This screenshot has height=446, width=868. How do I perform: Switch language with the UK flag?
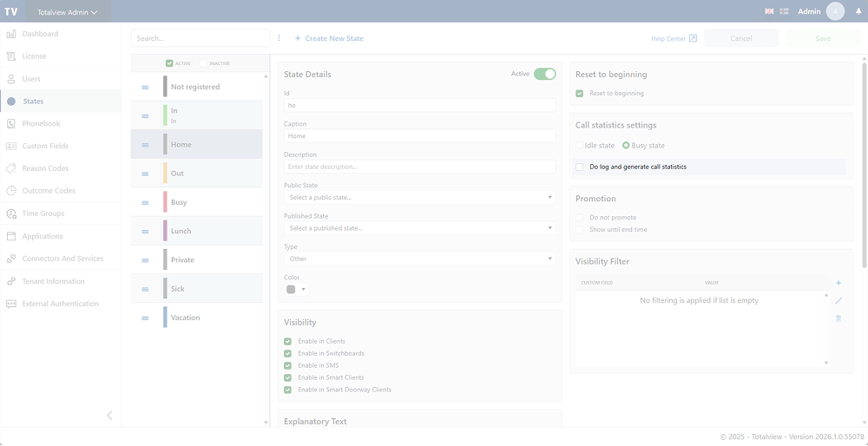tap(769, 11)
